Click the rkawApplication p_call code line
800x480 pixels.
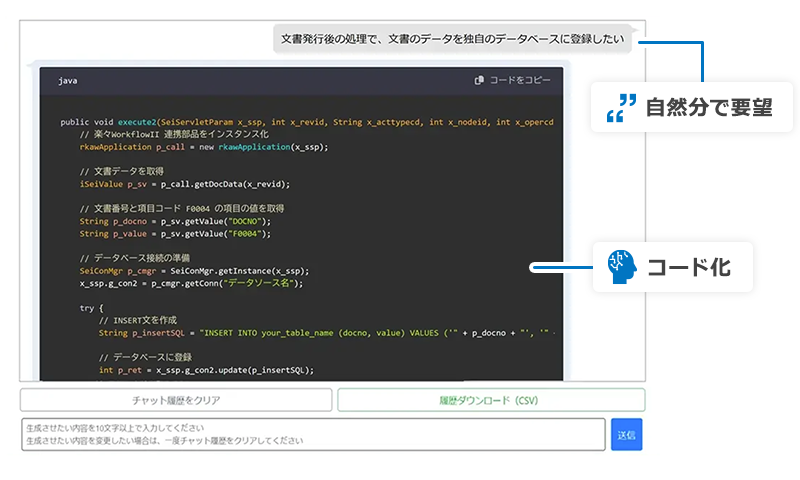pos(204,147)
